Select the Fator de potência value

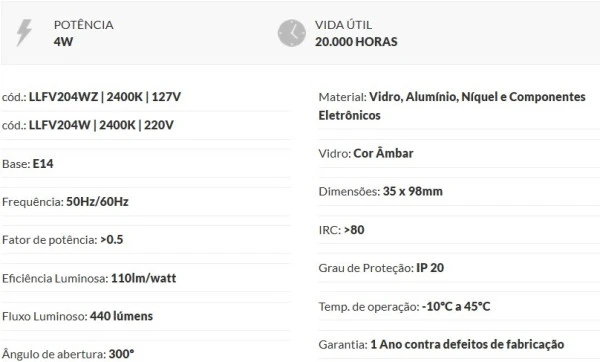point(112,240)
